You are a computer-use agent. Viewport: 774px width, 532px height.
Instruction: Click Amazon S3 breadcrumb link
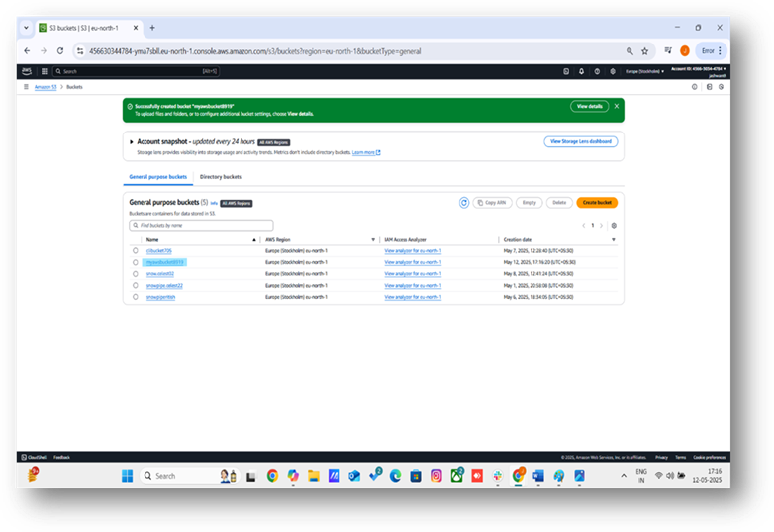coord(46,87)
